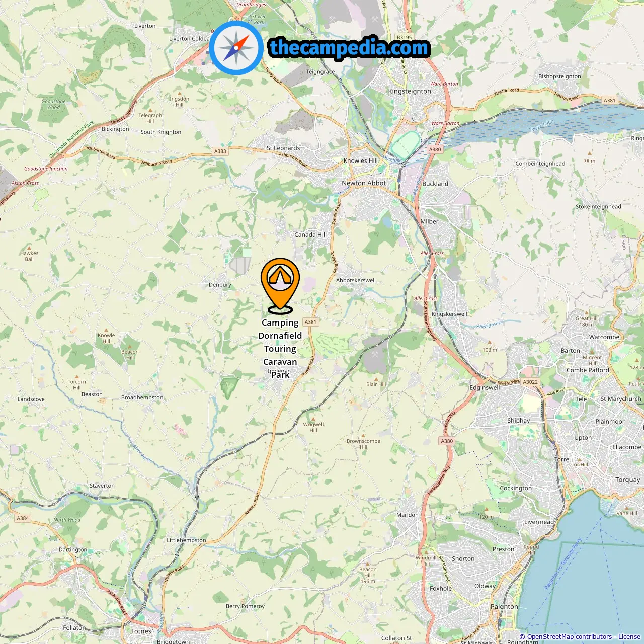
Task: Select the Paignton town label
Action: point(504,607)
